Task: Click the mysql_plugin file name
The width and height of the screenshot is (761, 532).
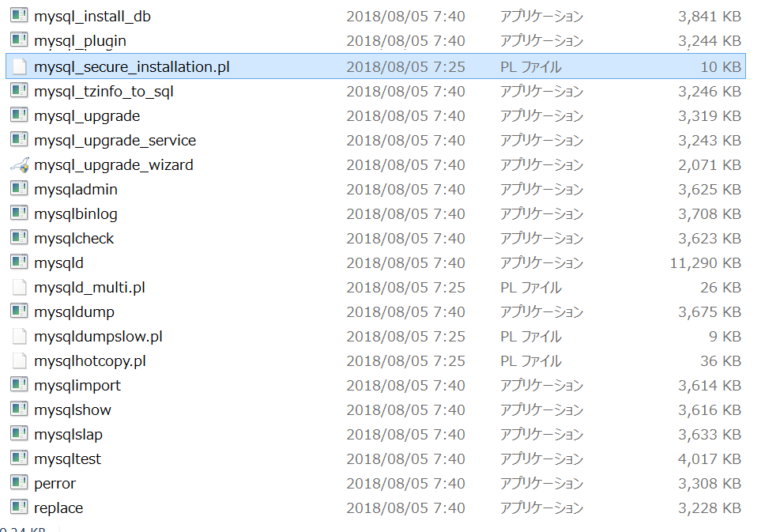Action: pos(80,41)
